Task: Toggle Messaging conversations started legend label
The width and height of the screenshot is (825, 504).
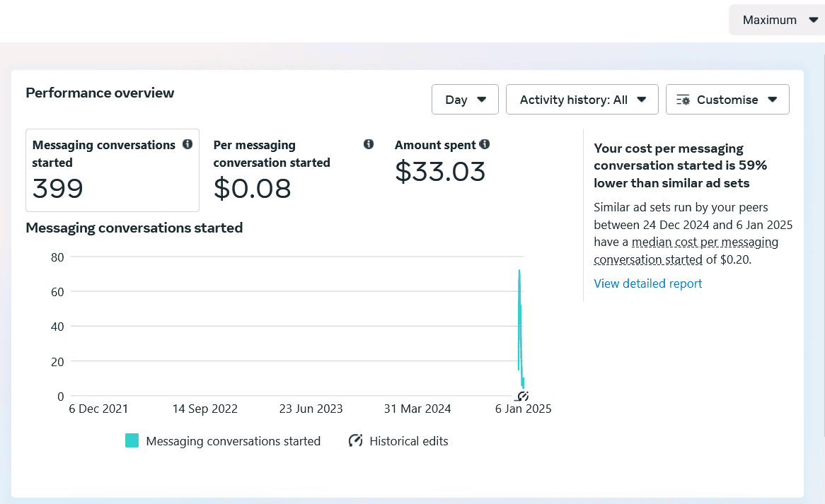Action: click(x=233, y=441)
